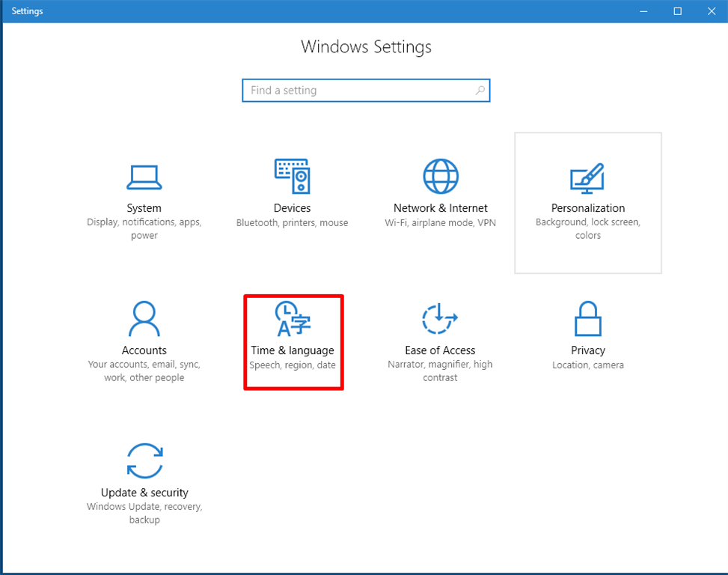This screenshot has width=728, height=575.
Task: Click the Update & security label
Action: (144, 493)
